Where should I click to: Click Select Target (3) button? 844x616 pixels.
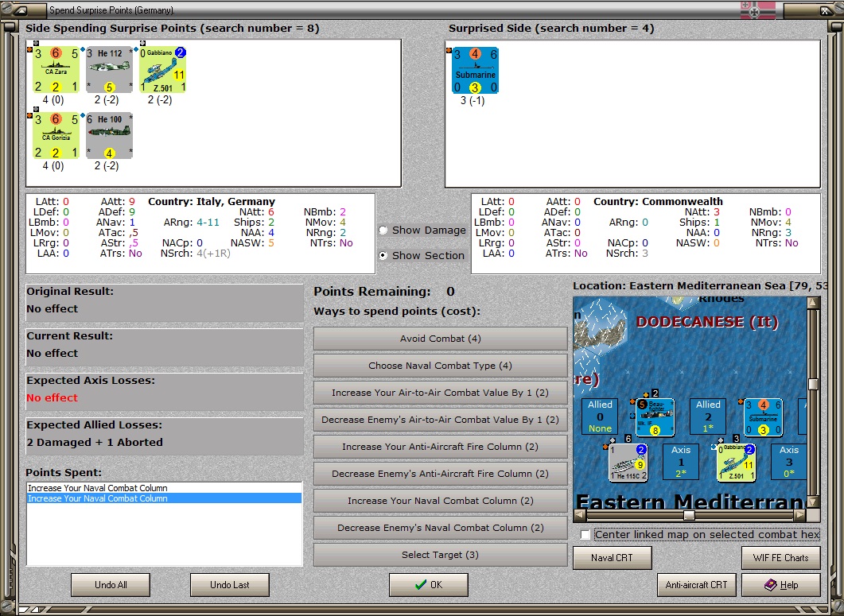point(441,555)
